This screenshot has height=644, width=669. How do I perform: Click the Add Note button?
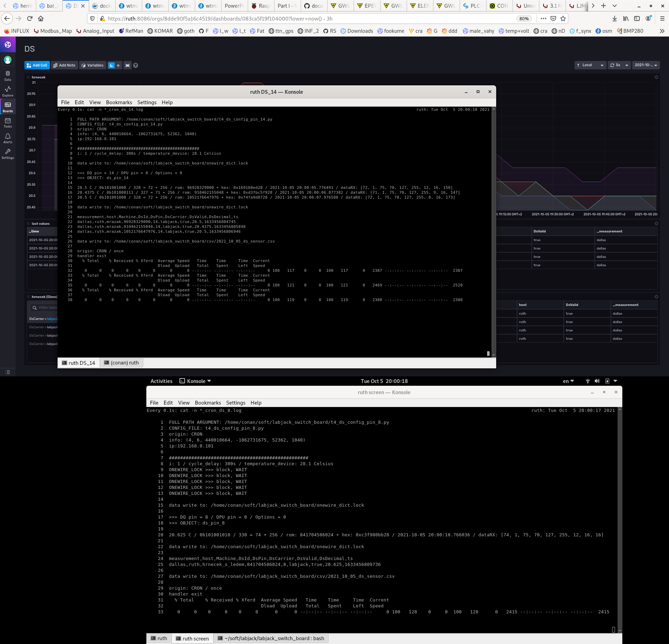click(64, 66)
